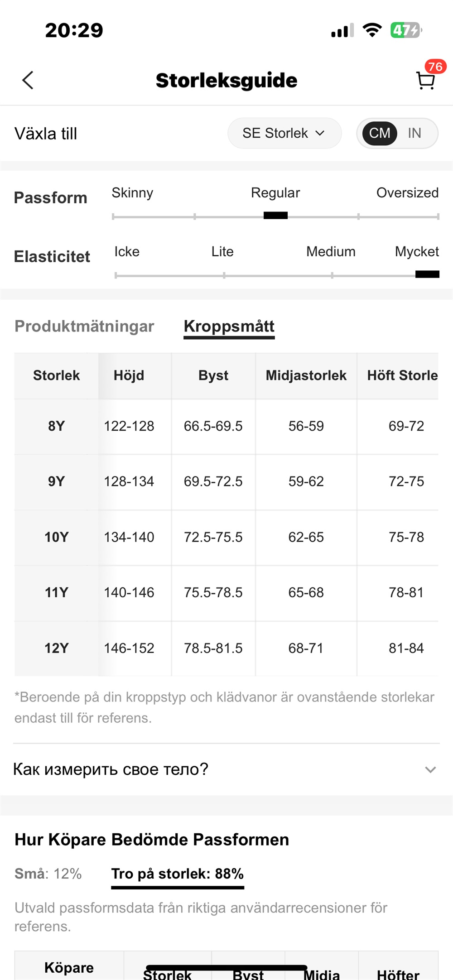
Task: Tap the cellular signal bars icon
Action: pos(342,31)
